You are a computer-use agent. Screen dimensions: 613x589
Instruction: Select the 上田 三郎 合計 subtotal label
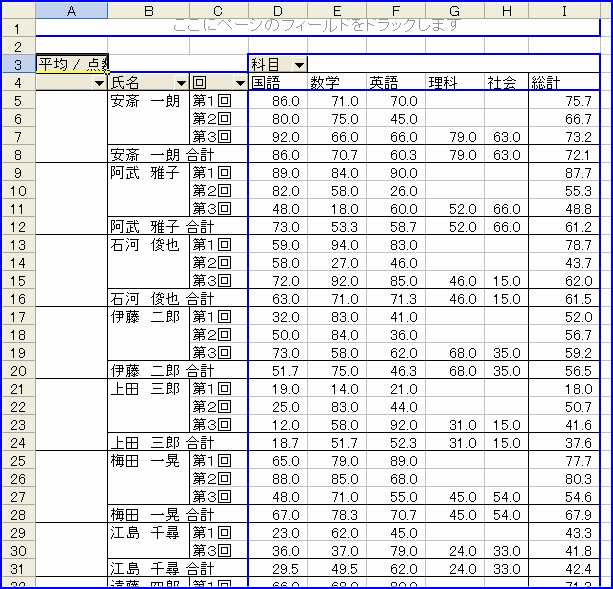pyautogui.click(x=178, y=442)
